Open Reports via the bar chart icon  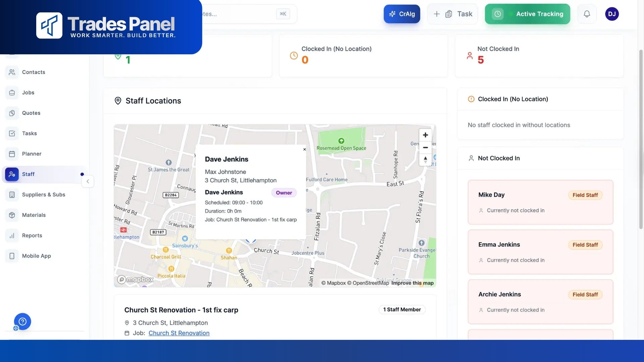coord(12,235)
